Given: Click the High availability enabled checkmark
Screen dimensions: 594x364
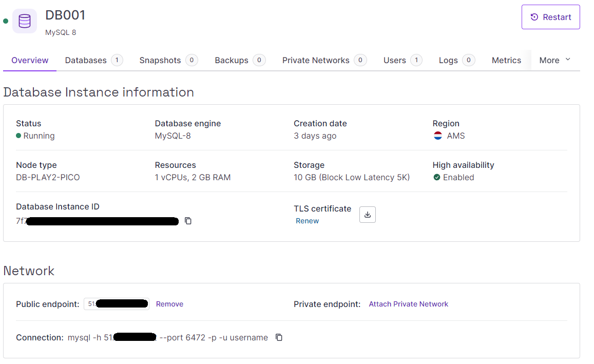Looking at the screenshot, I should 437,177.
